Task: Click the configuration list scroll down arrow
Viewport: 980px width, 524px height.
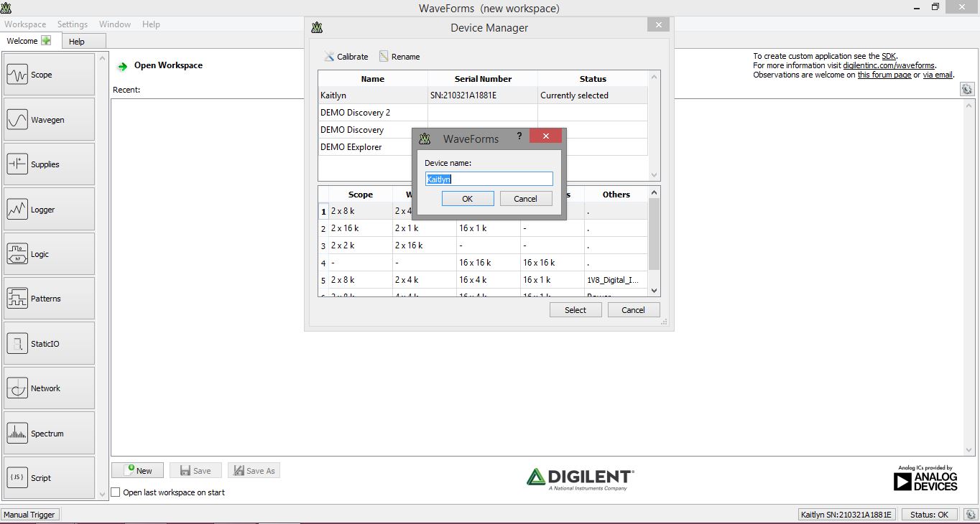Action: 654,291
